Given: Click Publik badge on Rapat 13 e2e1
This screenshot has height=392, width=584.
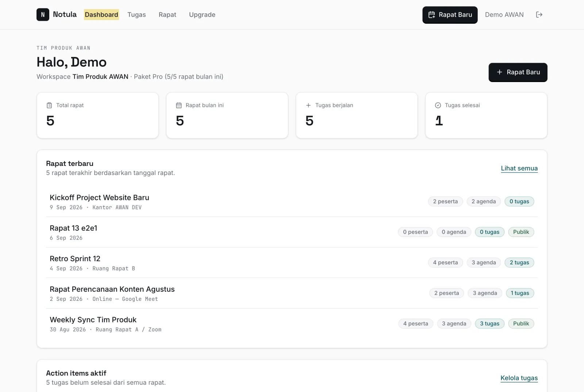Looking at the screenshot, I should pyautogui.click(x=521, y=232).
